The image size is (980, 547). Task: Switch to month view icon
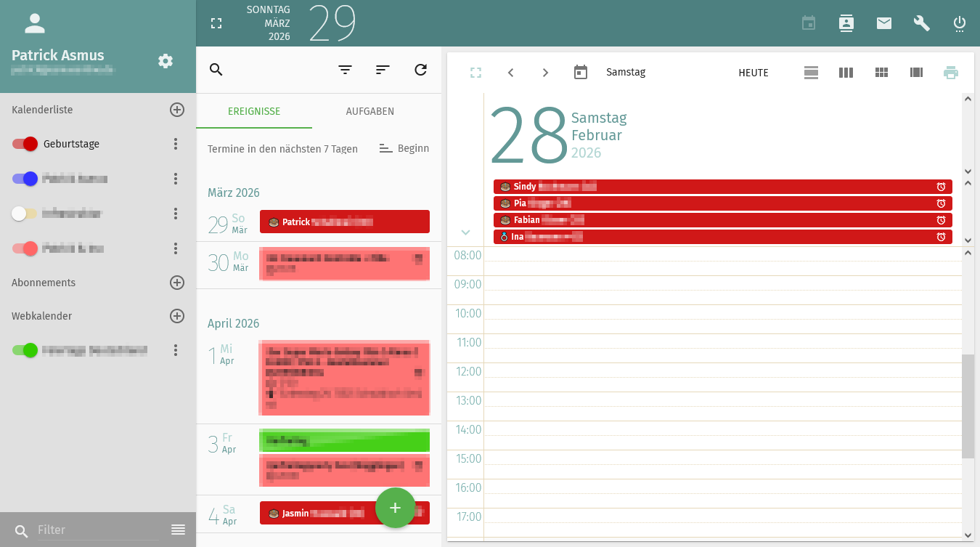coord(881,73)
